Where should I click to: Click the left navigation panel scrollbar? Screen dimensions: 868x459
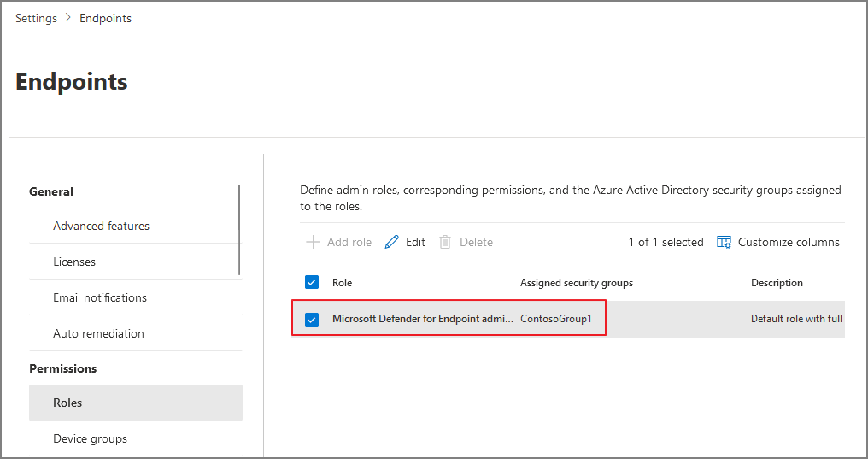pyautogui.click(x=239, y=230)
